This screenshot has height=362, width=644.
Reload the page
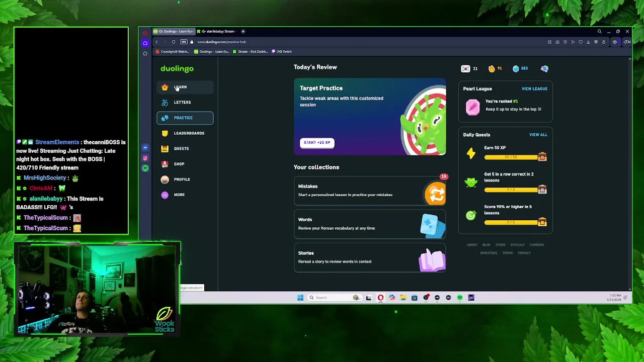coord(174,42)
